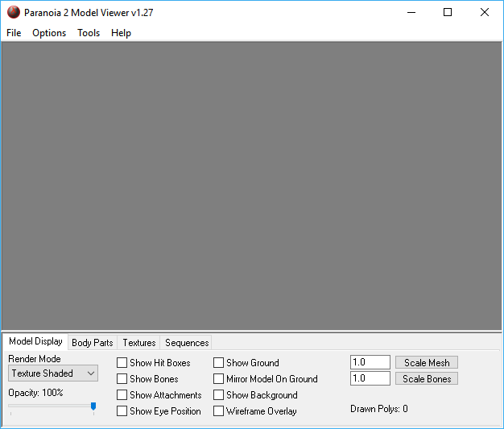Close the Model Viewer window

pyautogui.click(x=485, y=13)
